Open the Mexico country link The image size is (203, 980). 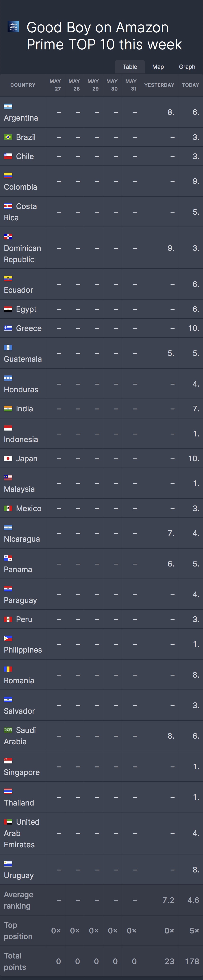(29, 508)
